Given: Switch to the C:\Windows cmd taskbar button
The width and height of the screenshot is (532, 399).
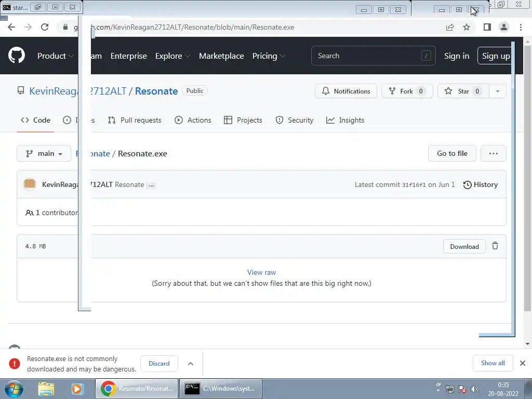Looking at the screenshot, I should click(220, 389).
